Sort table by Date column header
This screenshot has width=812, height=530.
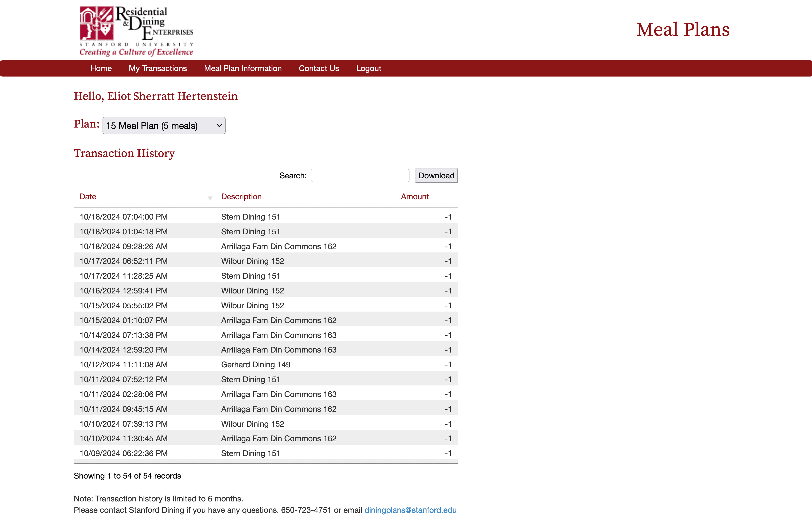[x=88, y=196]
